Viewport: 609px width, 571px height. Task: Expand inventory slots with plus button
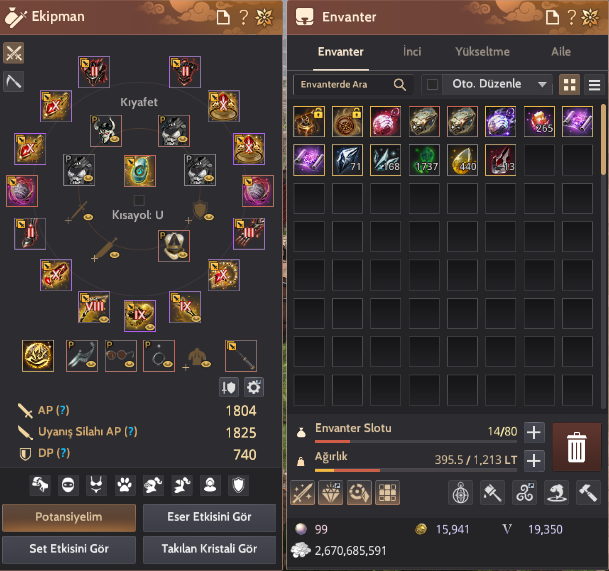534,432
